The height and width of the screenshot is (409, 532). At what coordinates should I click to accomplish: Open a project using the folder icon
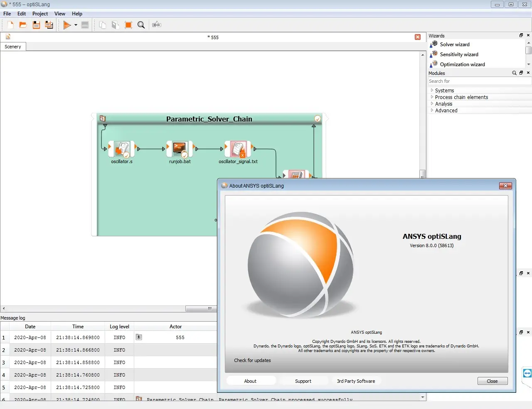(23, 25)
